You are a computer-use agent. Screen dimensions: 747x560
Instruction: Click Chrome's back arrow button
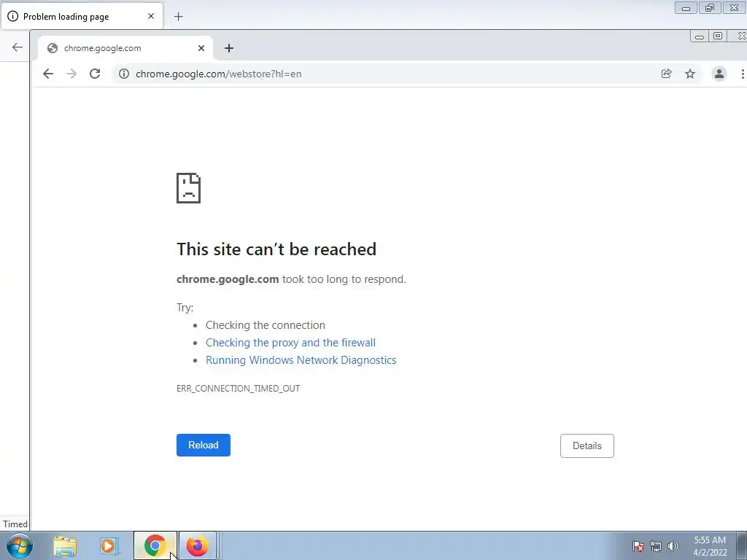tap(48, 74)
